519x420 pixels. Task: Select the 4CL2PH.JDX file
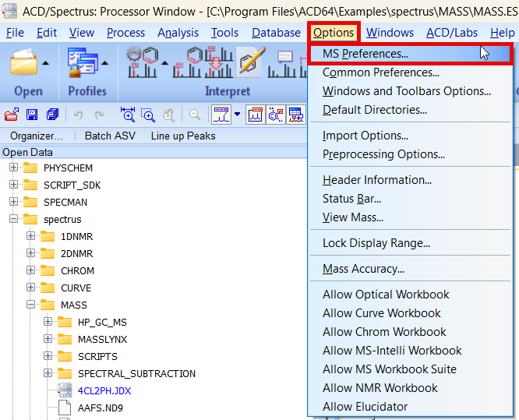pos(104,391)
